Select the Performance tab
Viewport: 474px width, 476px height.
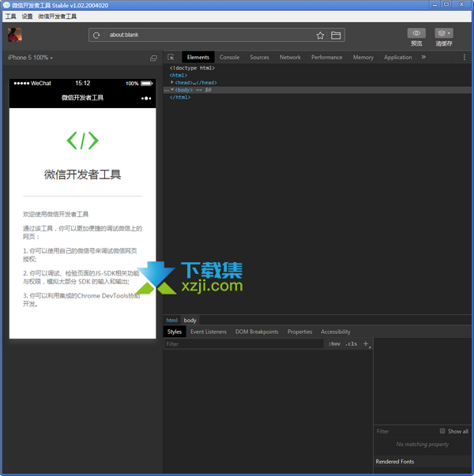click(x=326, y=57)
